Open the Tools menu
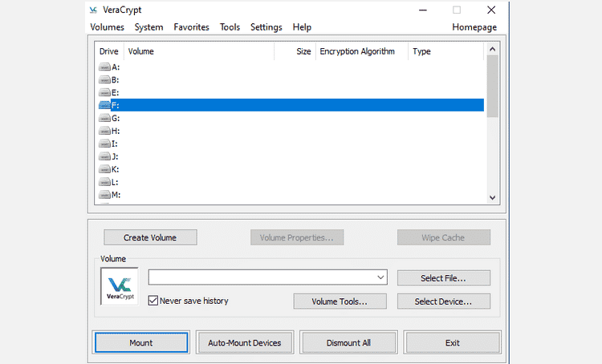 point(230,27)
